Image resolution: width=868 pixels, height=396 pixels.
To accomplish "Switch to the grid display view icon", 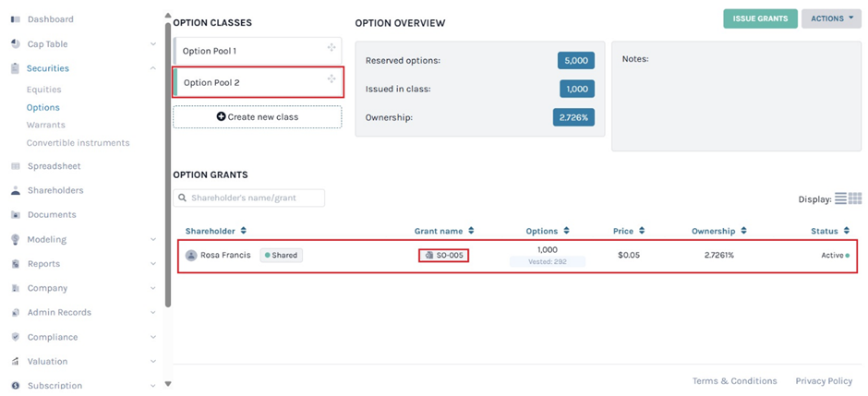I will click(x=855, y=198).
